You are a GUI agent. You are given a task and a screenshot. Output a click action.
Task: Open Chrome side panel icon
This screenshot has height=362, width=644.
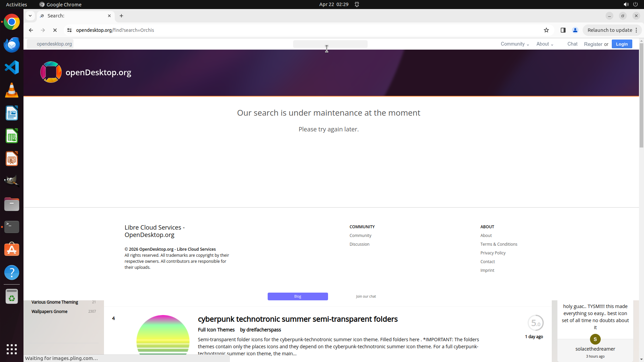[563, 30]
